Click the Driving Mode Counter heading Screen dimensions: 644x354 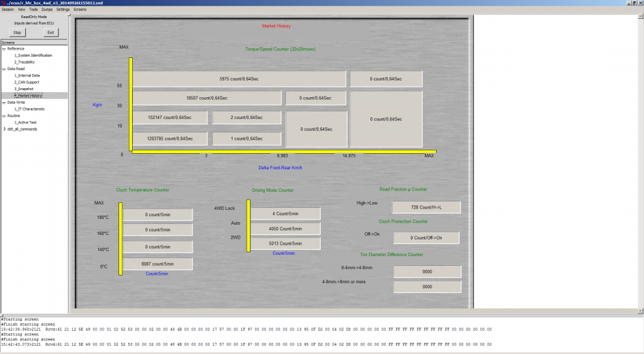point(272,191)
